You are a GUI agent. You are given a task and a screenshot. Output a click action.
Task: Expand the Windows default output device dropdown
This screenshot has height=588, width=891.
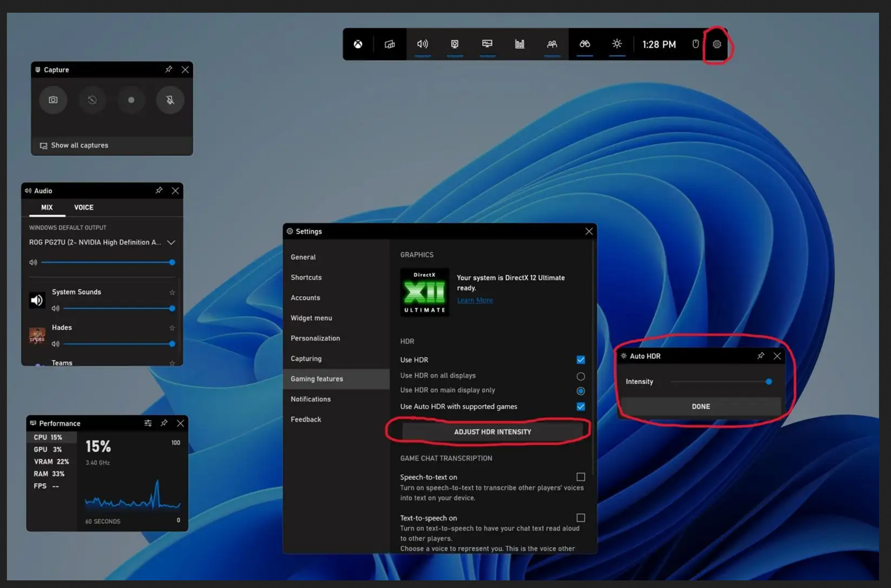click(x=172, y=242)
